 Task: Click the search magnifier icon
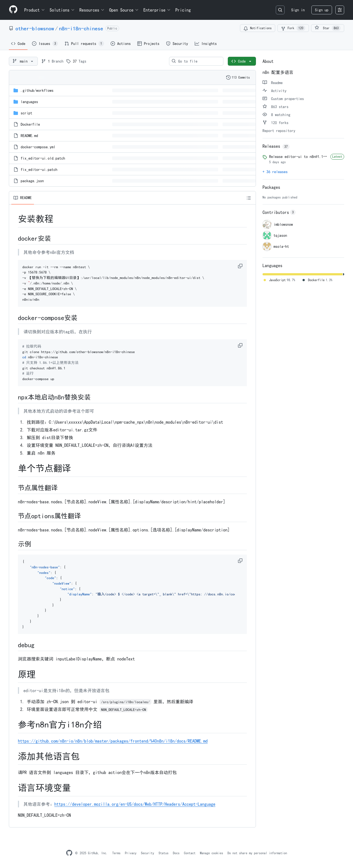point(280,10)
